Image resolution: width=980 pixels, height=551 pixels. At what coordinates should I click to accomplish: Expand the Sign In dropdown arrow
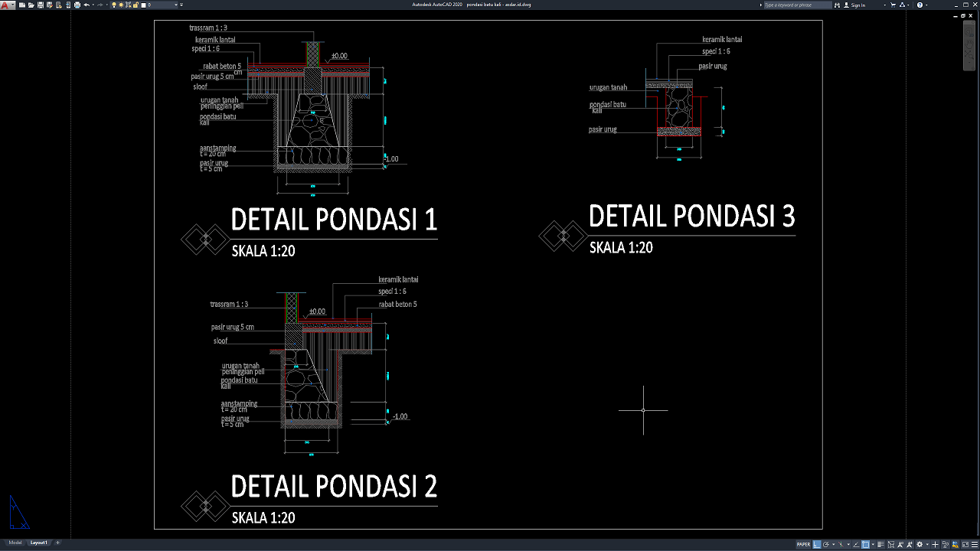coord(884,5)
